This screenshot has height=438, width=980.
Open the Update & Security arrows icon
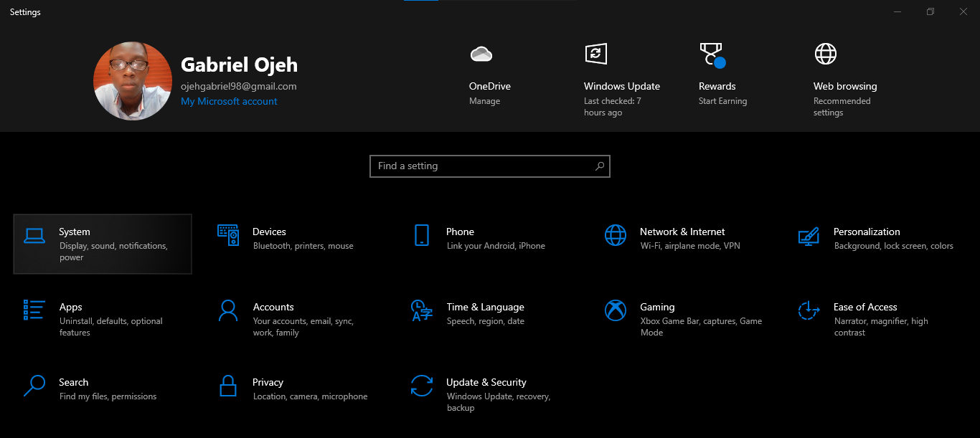pyautogui.click(x=422, y=386)
